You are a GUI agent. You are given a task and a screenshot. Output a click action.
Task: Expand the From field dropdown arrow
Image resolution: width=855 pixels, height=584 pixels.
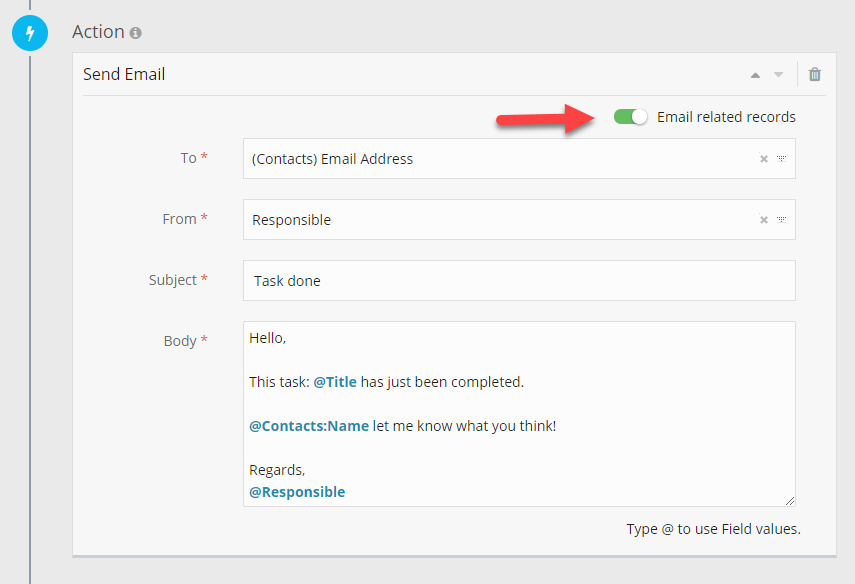pos(781,220)
